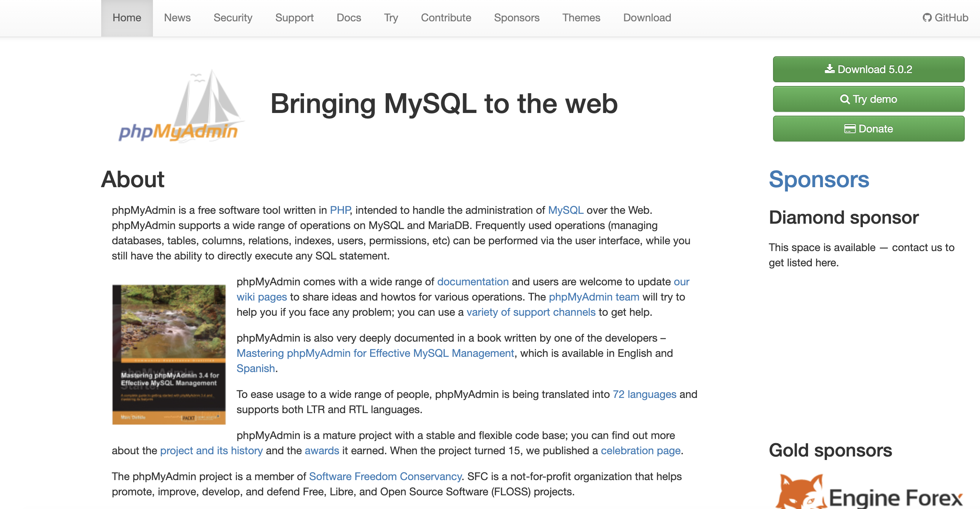The height and width of the screenshot is (509, 980).
Task: Visit the phpMyAdmin team link
Action: (594, 297)
